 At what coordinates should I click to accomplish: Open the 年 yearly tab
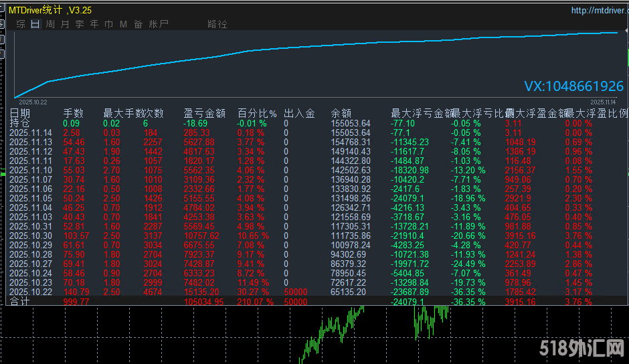[94, 24]
